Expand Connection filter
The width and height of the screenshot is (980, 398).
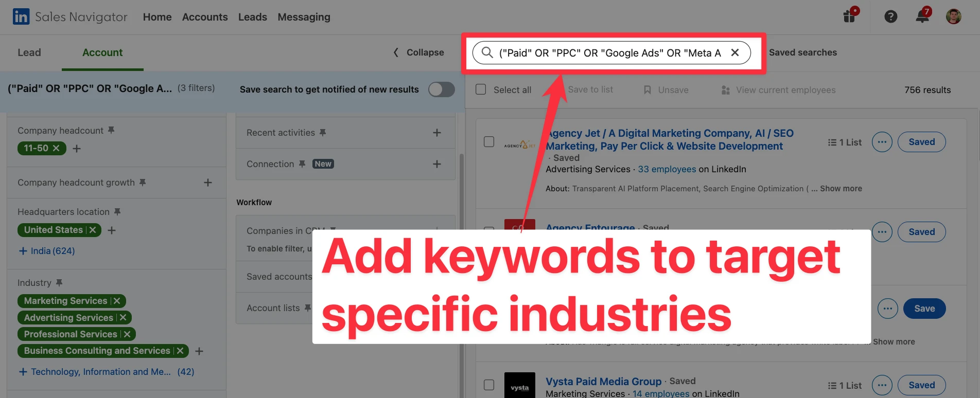point(437,164)
